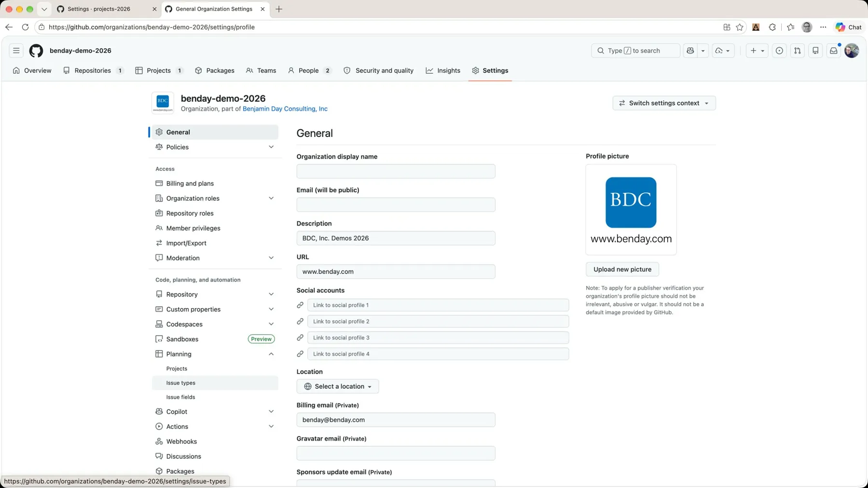Focus the Type / to search box
Screen dimensions: 868x488
click(635, 51)
